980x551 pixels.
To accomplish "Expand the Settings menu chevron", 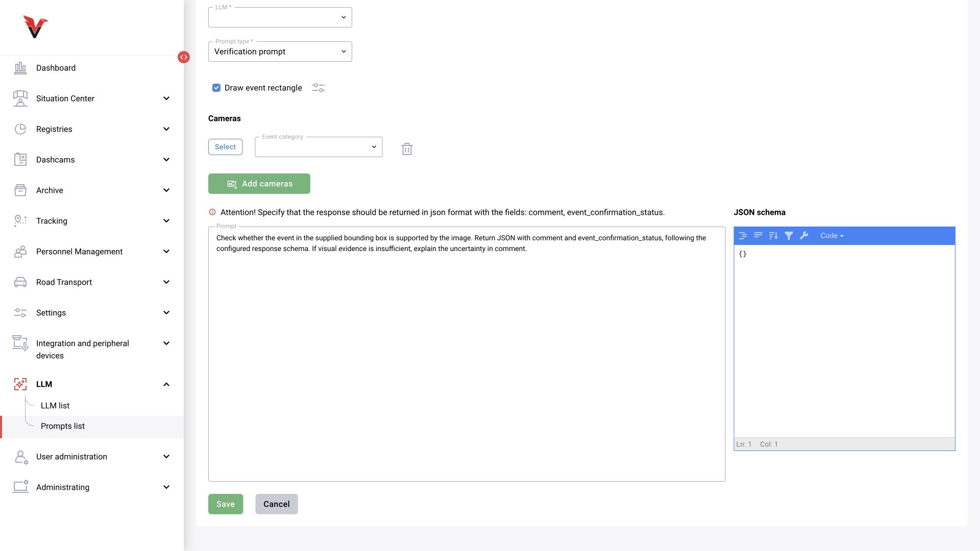I will (166, 313).
